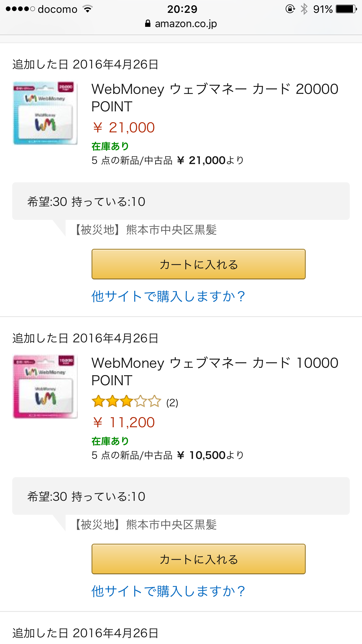Tap the ￥11,200 price

click(x=123, y=423)
